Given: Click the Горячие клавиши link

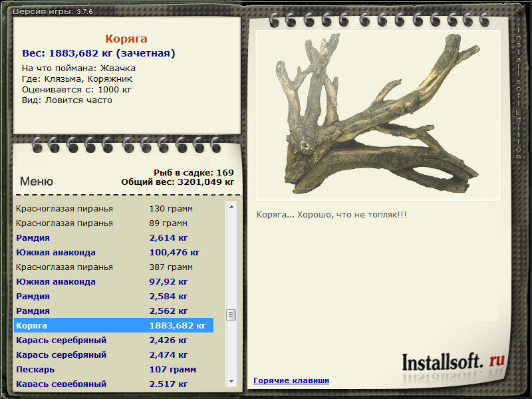Looking at the screenshot, I should point(291,380).
